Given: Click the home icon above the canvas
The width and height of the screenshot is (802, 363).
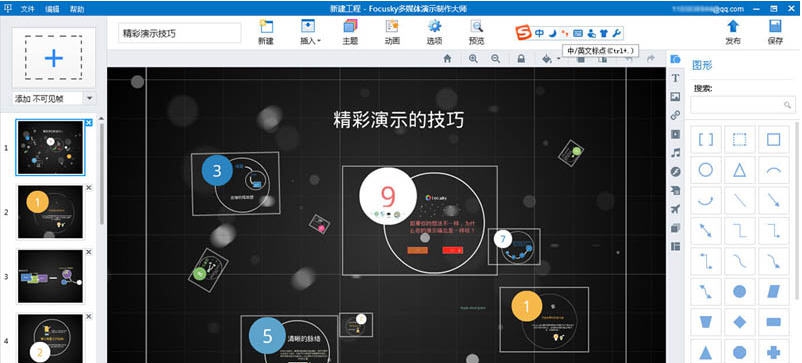Looking at the screenshot, I should (x=448, y=59).
